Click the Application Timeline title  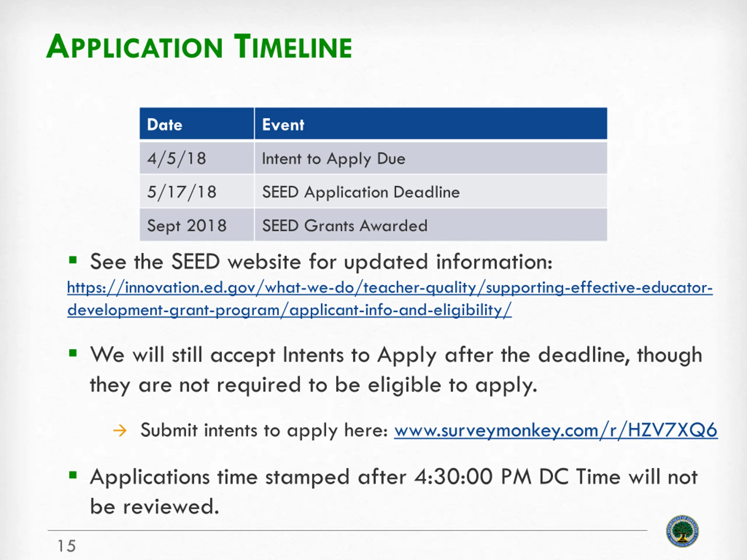pos(199,47)
